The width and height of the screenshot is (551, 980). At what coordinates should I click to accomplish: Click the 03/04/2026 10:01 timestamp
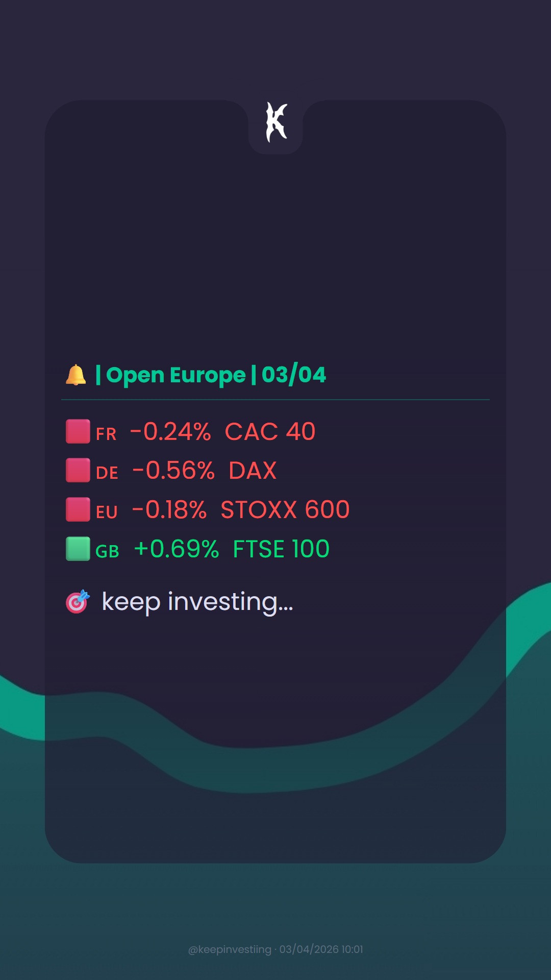321,949
